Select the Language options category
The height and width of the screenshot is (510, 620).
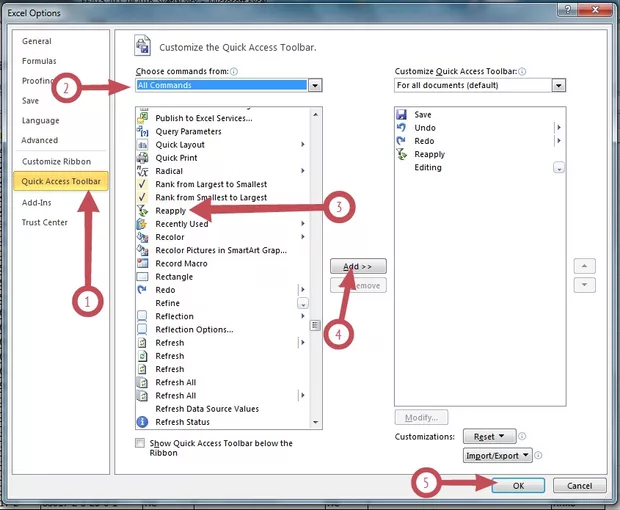click(x=40, y=120)
